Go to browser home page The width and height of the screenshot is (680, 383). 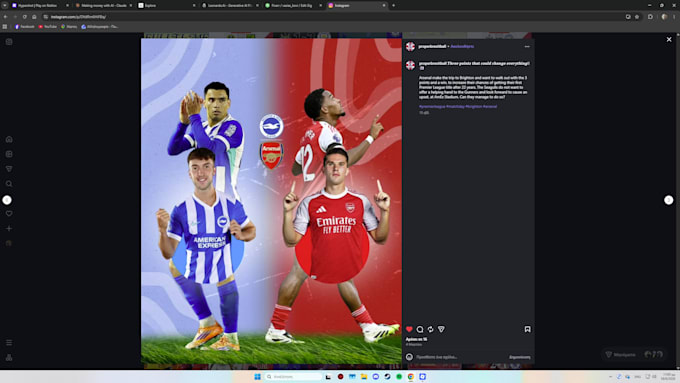[34, 17]
